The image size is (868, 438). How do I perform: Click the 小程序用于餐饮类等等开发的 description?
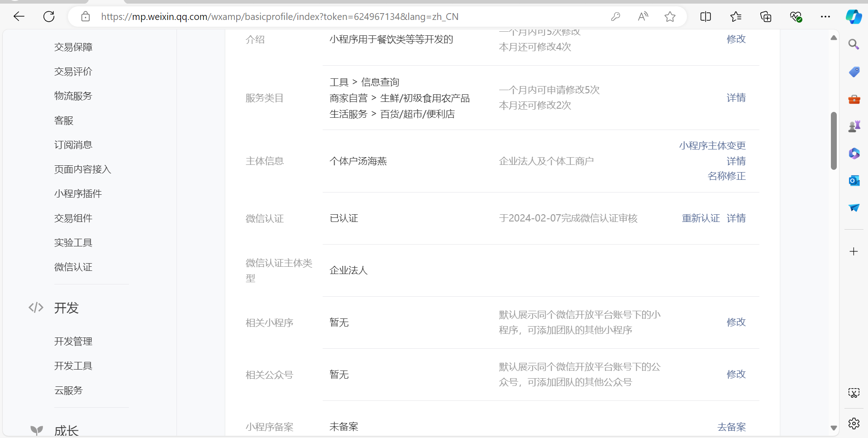391,39
